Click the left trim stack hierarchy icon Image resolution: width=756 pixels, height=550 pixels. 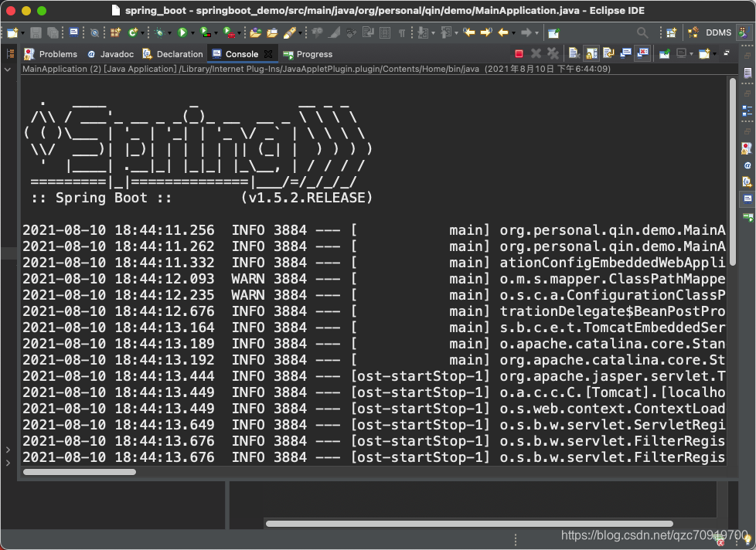pyautogui.click(x=10, y=54)
